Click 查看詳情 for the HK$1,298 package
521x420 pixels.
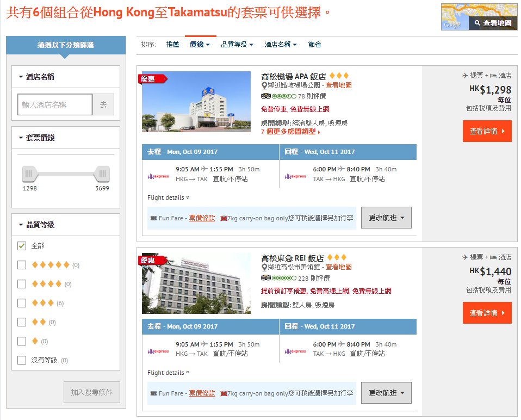coord(487,131)
